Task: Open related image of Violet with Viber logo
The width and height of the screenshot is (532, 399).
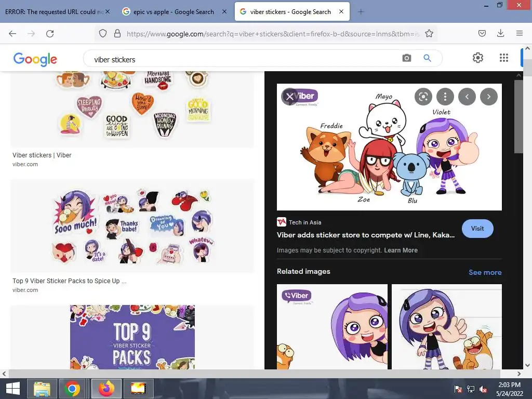Action: 332,327
